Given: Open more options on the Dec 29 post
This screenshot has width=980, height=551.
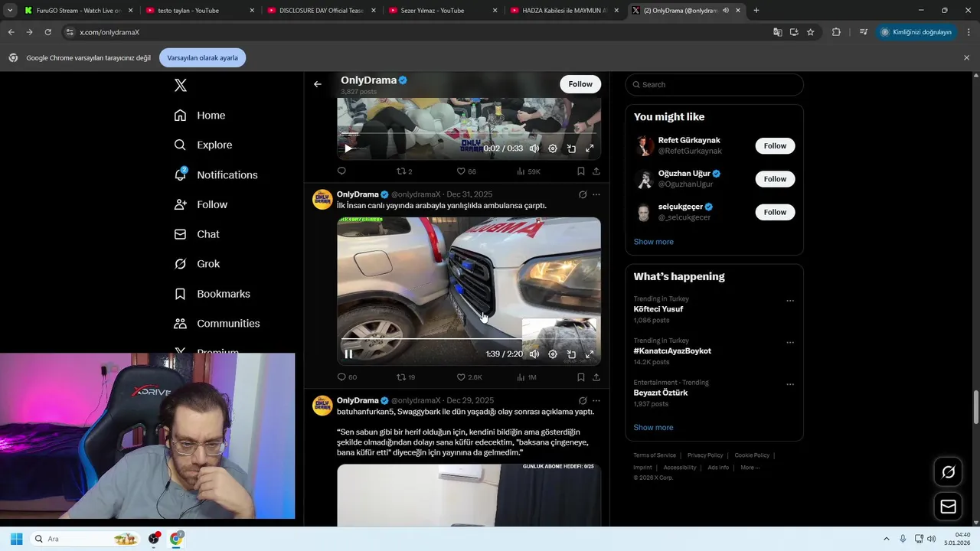Looking at the screenshot, I should click(596, 401).
